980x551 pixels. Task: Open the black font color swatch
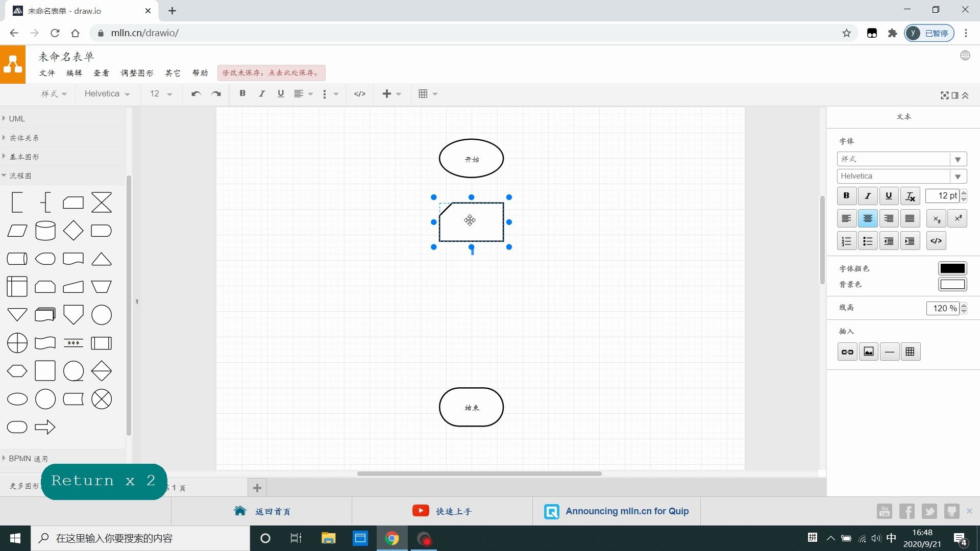tap(952, 268)
